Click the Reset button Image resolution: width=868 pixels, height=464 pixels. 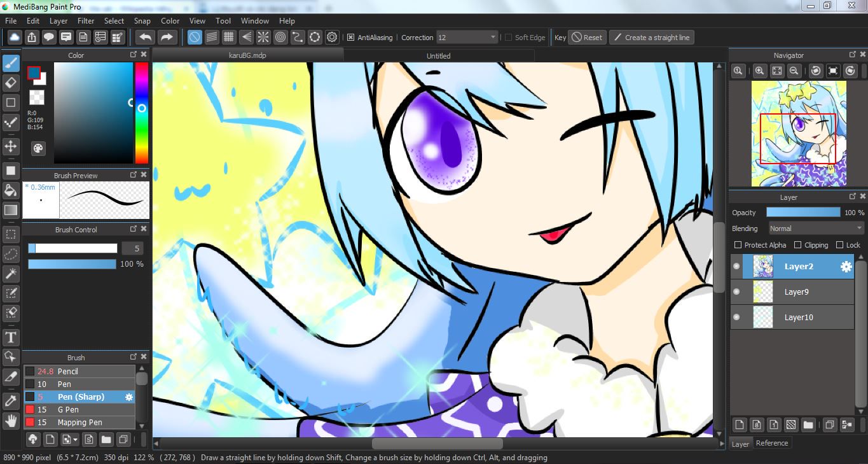pos(586,38)
